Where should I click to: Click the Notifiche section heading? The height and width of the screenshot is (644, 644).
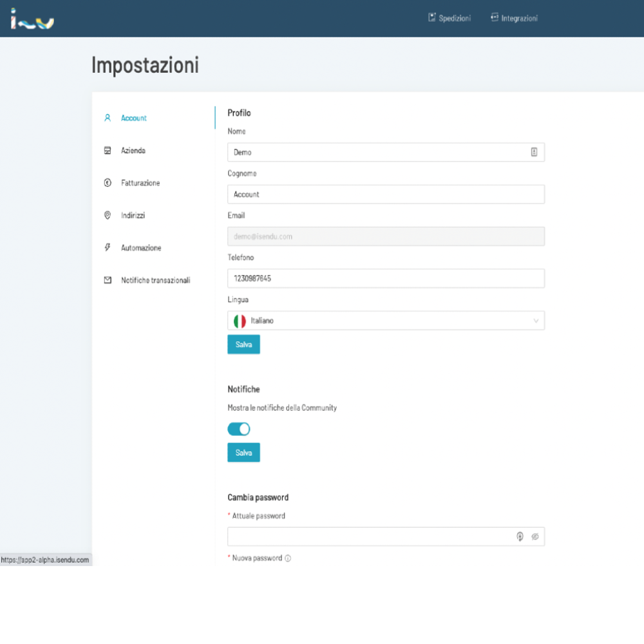coord(243,389)
